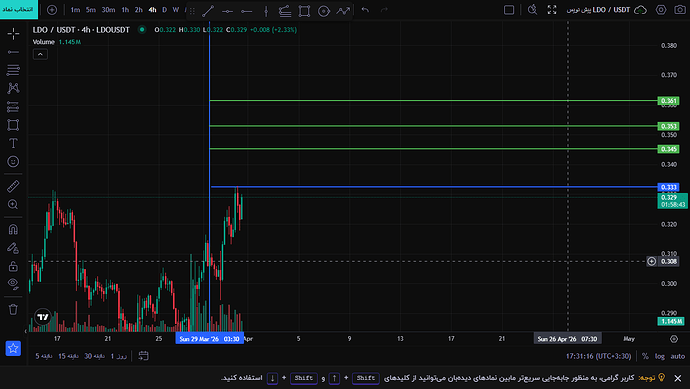Open chart settings hexagon icon
690x389 pixels.
click(x=661, y=10)
